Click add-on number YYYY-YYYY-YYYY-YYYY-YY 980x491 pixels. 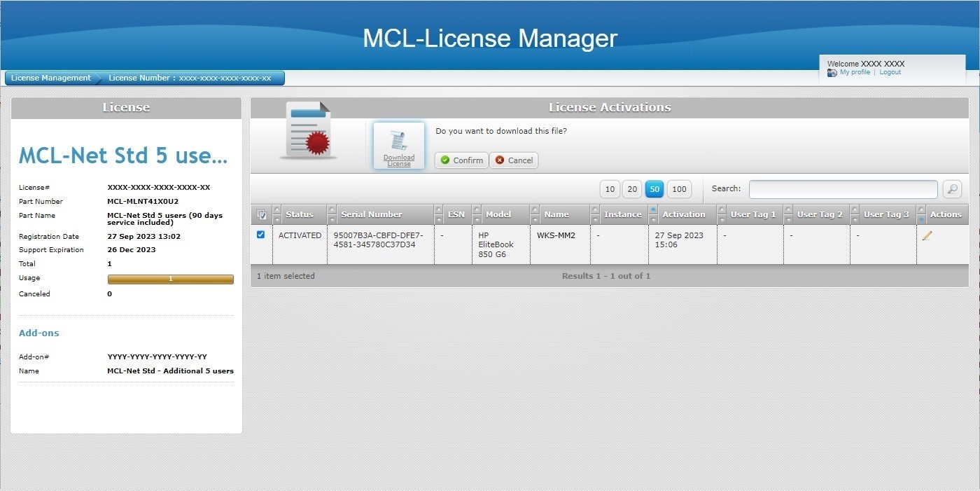pos(157,357)
